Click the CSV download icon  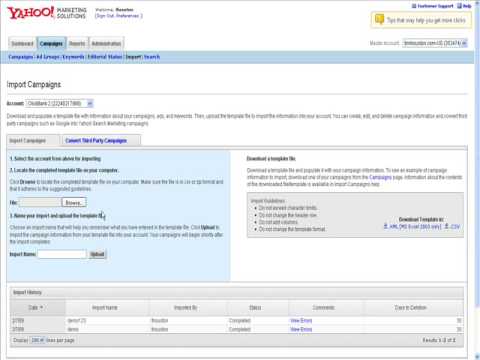(x=447, y=226)
